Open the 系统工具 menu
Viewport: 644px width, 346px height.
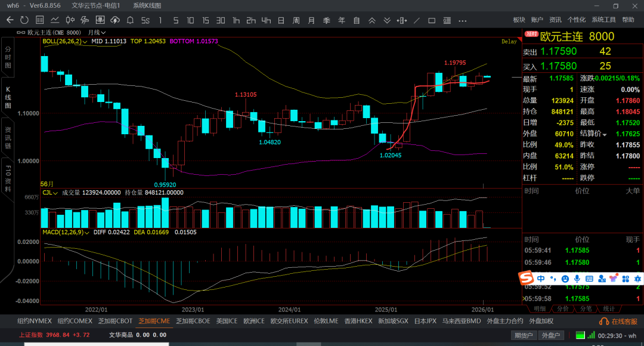click(x=603, y=20)
